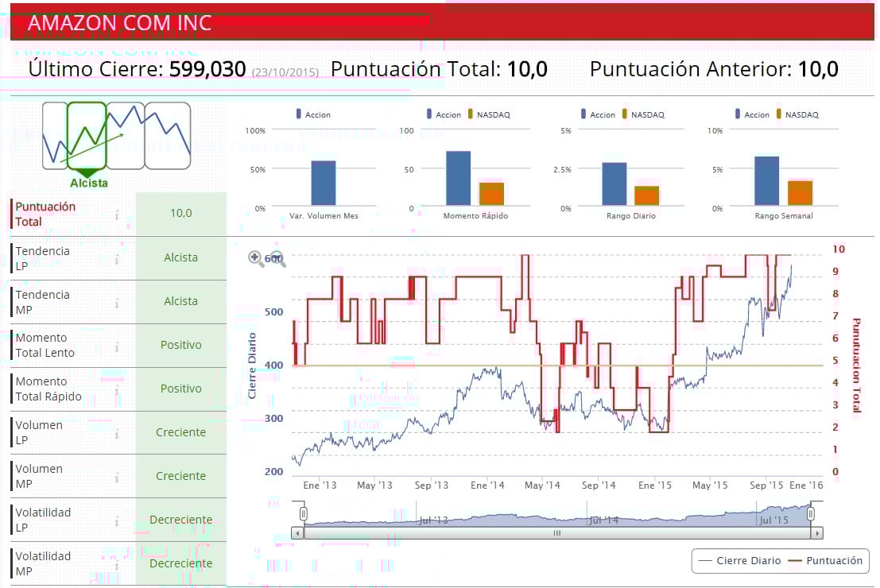
Task: Toggle the NASDAQ legend in Momento Rápido chart
Action: [489, 114]
